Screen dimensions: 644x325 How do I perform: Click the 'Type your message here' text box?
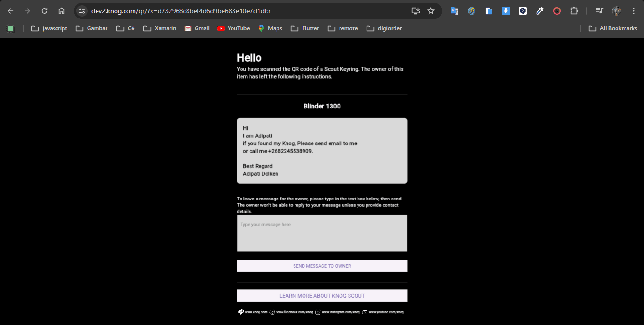pyautogui.click(x=322, y=233)
